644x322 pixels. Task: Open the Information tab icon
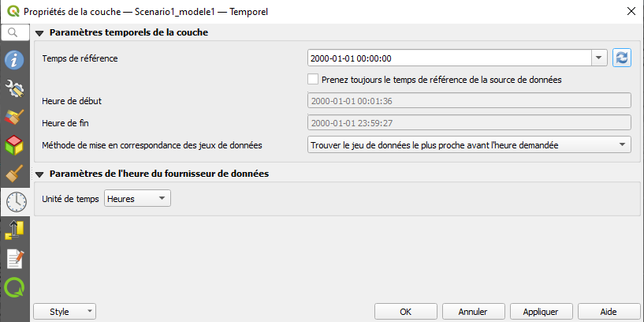tap(14, 61)
